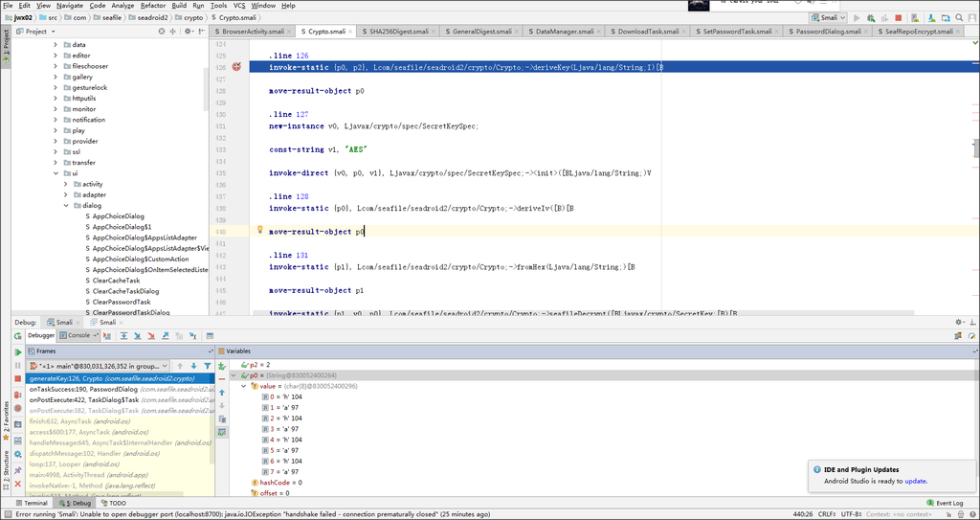Debug Smali bug icon in top toolbar

(870, 18)
